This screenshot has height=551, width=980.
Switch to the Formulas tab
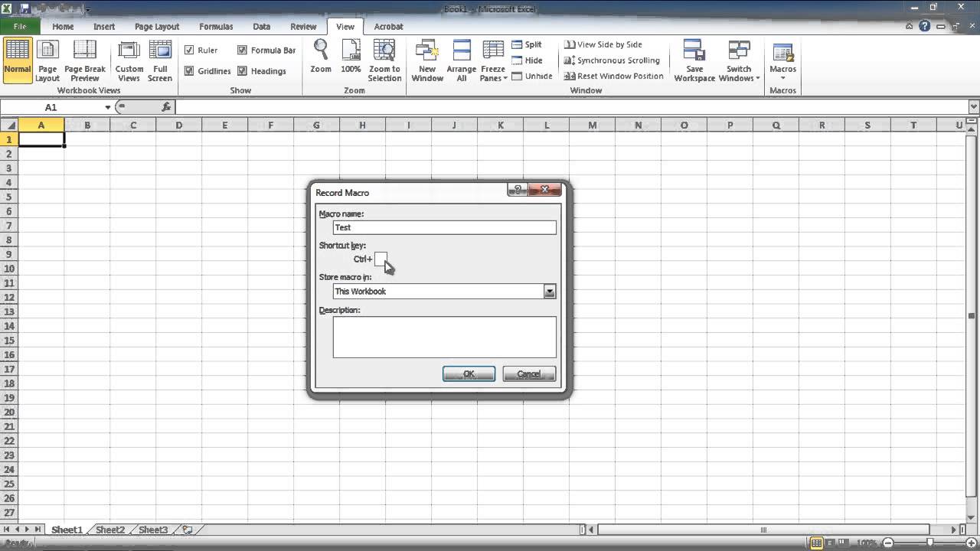point(216,26)
